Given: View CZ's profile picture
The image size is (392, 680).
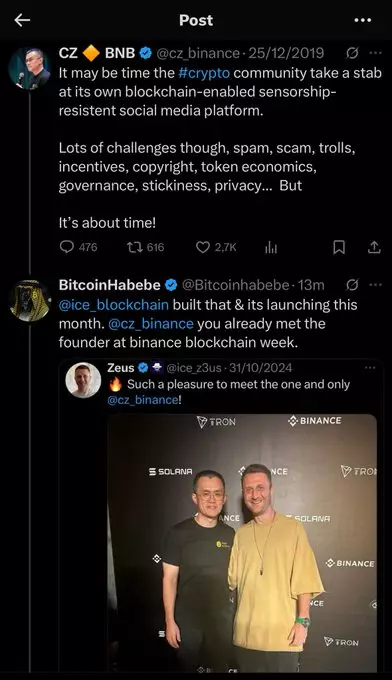Looking at the screenshot, I should point(29,69).
